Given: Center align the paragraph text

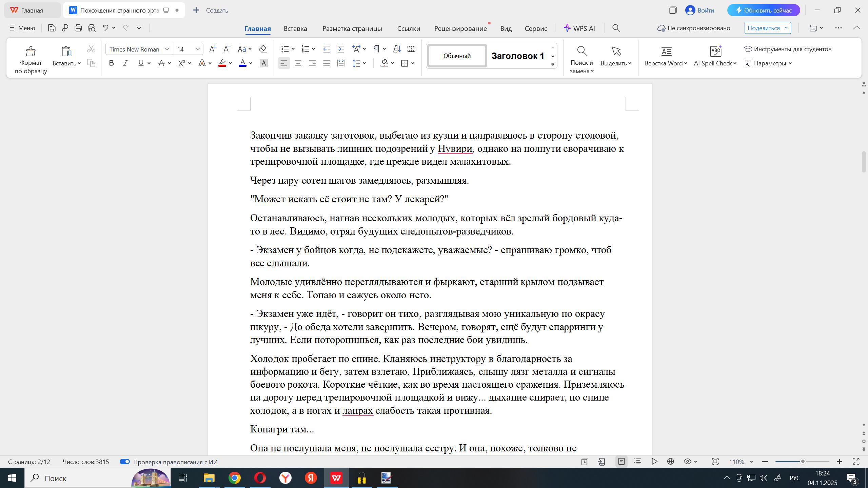Looking at the screenshot, I should [x=298, y=63].
